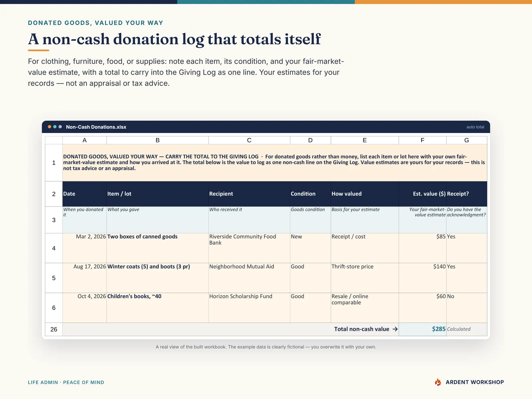Click 'LIFE ADMIN · PEACE OF MIND' footer text
The image size is (532, 399).
click(66, 382)
